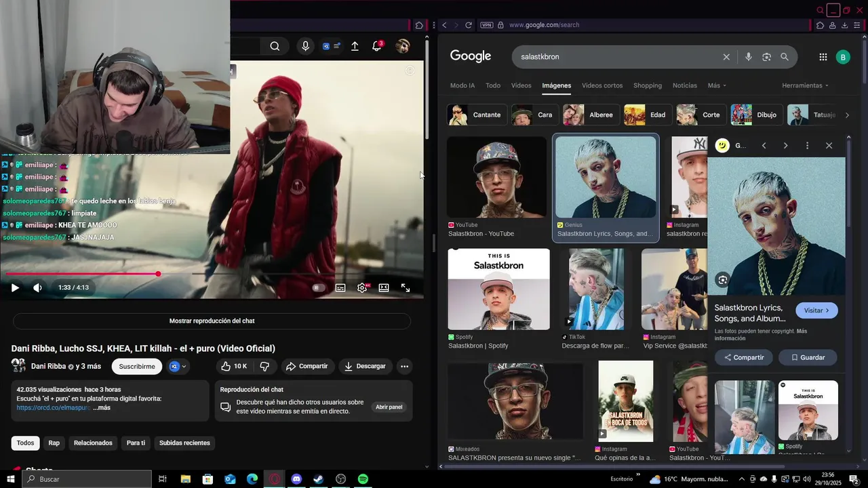The width and height of the screenshot is (868, 488).
Task: Go to previous image in preview panel
Action: (764, 146)
